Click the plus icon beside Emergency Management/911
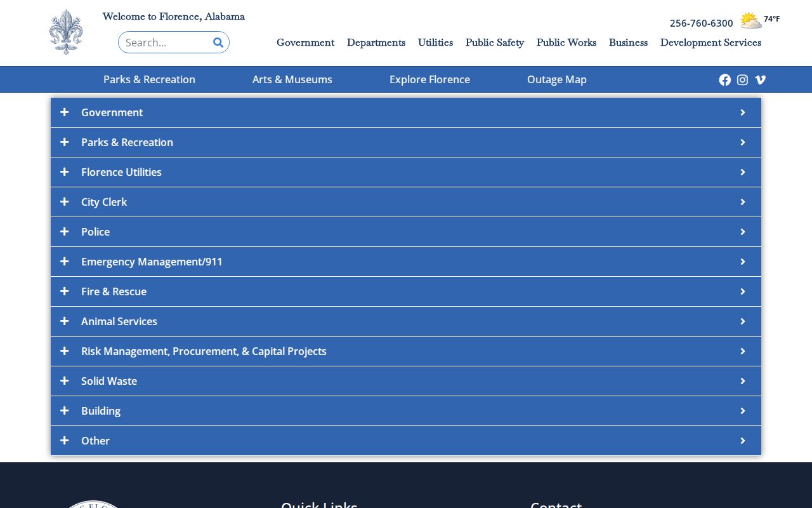812x508 pixels. 64,262
